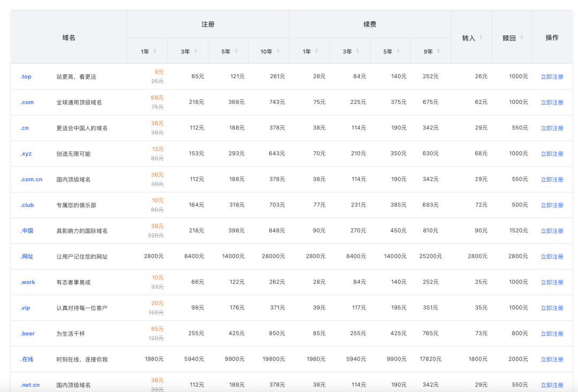Screen dimensions: 578x392
Task: Select description 全球通用顶级域名
Action: click(x=79, y=103)
